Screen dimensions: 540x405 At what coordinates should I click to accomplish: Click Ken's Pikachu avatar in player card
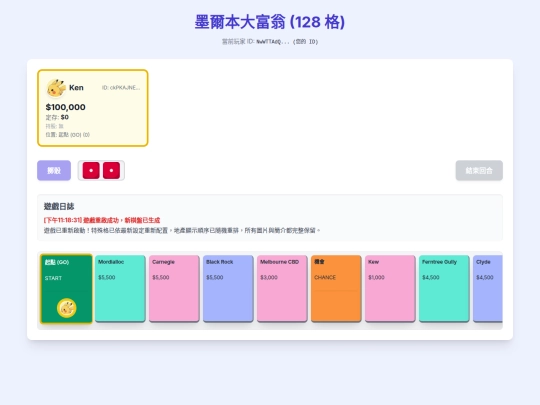56,88
